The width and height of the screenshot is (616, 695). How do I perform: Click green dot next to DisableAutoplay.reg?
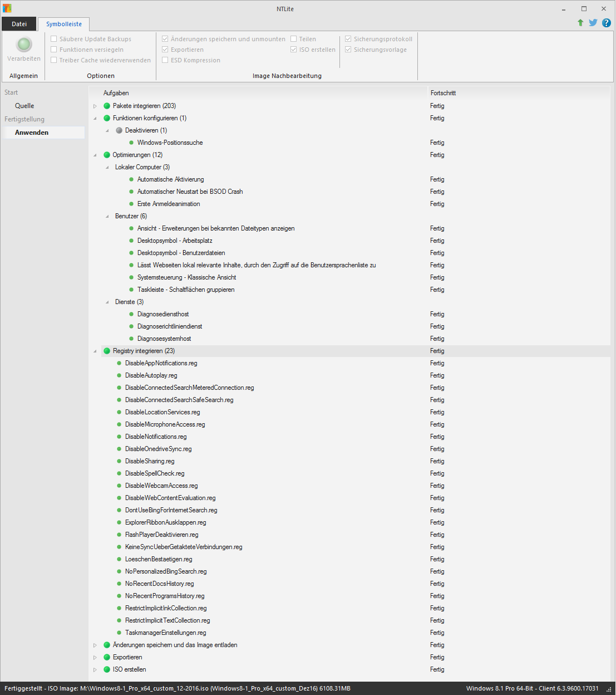119,375
